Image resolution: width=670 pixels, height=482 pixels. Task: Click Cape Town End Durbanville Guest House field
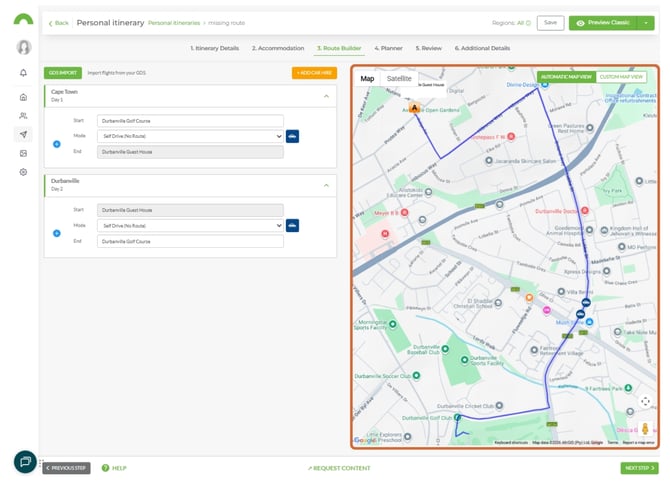pyautogui.click(x=190, y=152)
